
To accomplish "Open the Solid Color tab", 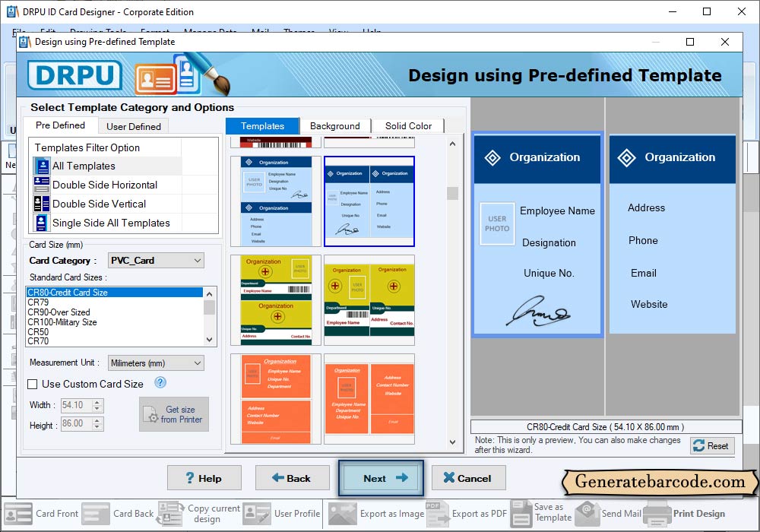I will tap(408, 126).
